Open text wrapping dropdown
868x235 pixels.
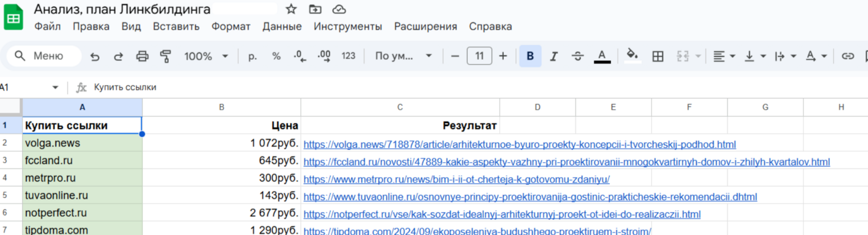coord(785,56)
